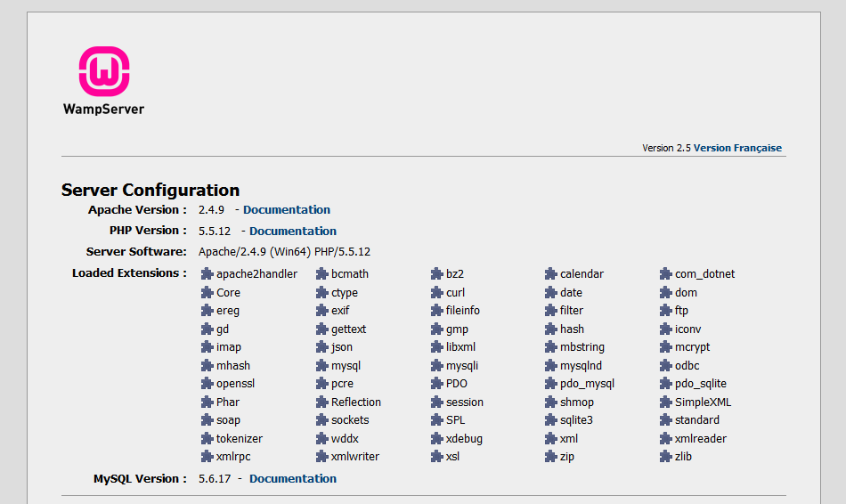Open PHP Documentation link
Image resolution: width=846 pixels, height=504 pixels.
[292, 231]
